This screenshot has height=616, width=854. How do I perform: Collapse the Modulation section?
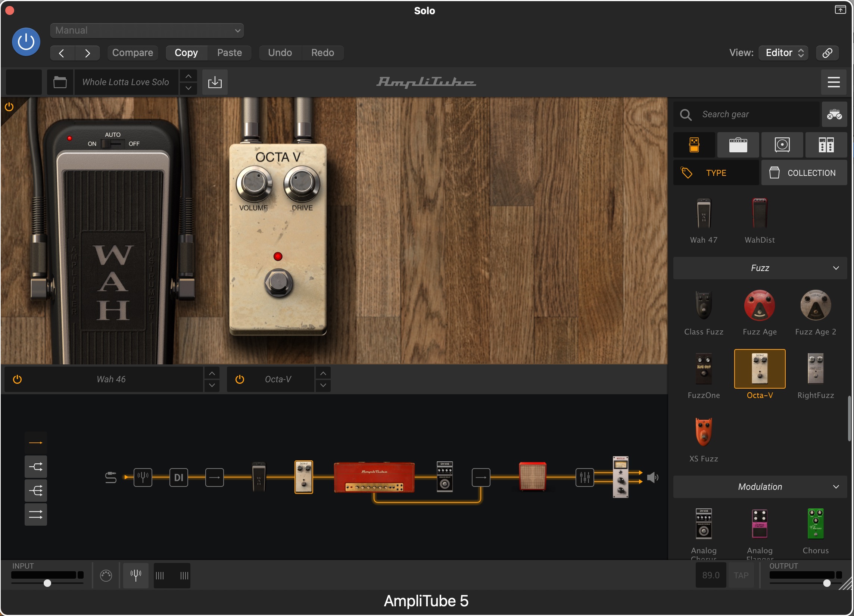click(x=760, y=487)
